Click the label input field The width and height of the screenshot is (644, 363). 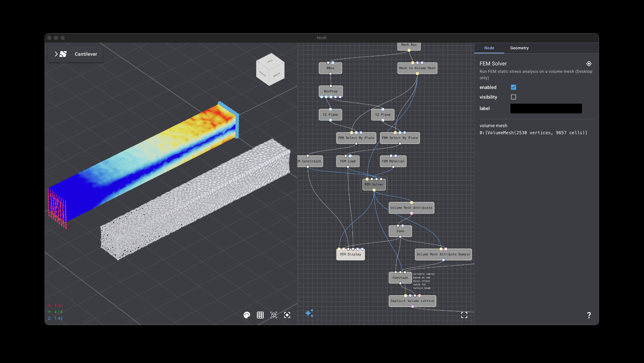546,108
